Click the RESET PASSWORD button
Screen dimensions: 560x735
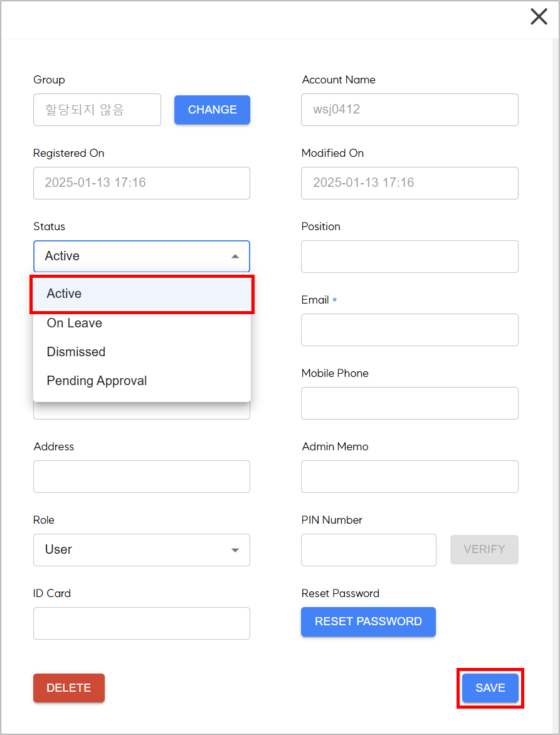coord(368,621)
